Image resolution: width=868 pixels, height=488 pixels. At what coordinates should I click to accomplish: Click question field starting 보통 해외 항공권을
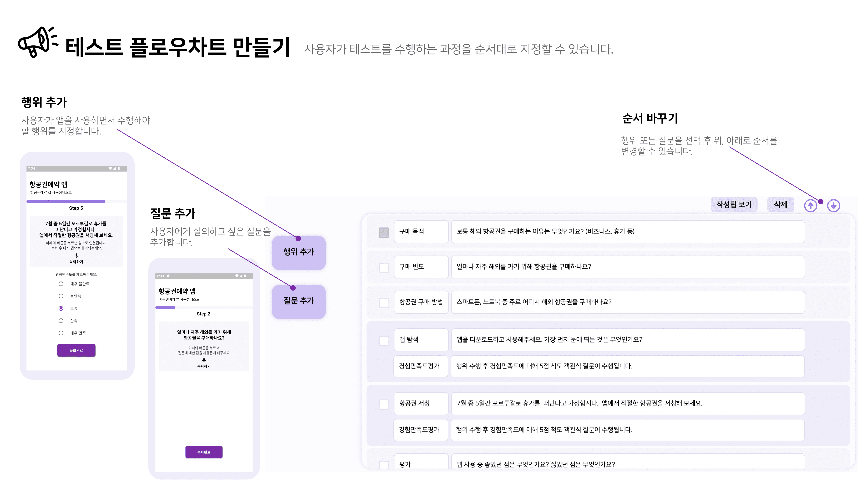click(x=628, y=232)
